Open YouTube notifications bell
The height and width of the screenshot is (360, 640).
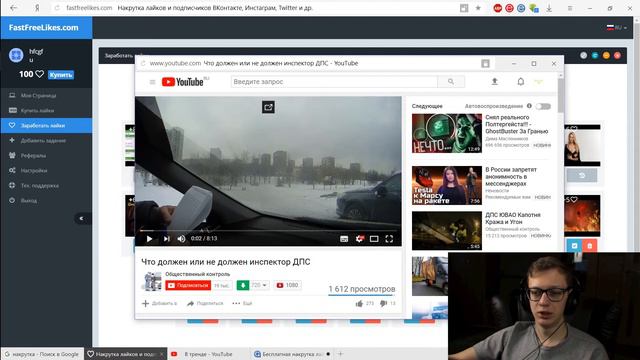click(x=521, y=82)
